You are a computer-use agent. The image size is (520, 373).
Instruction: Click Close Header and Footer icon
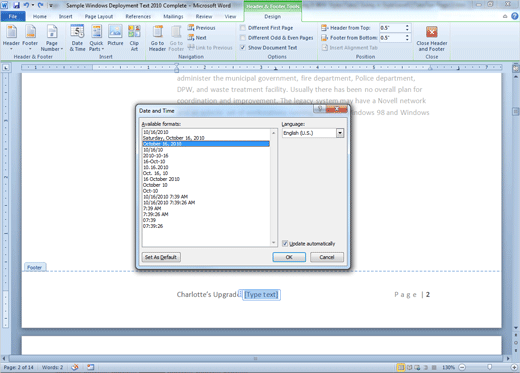[x=432, y=32]
